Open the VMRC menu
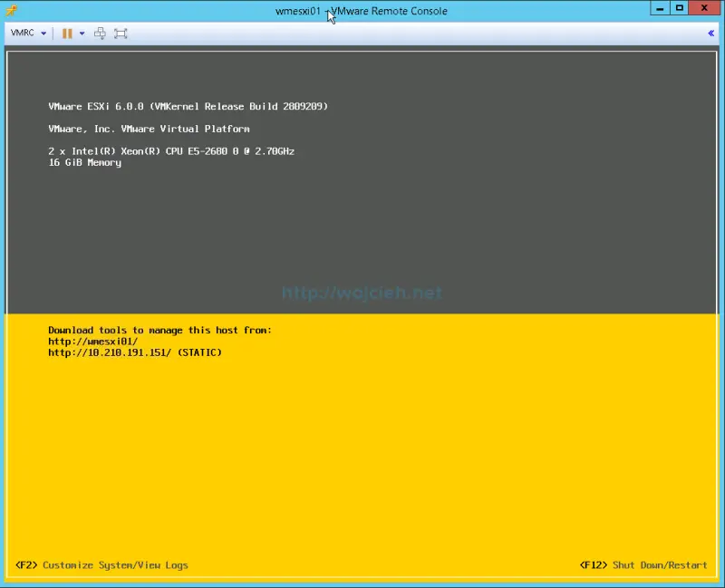The width and height of the screenshot is (725, 588). tap(23, 34)
